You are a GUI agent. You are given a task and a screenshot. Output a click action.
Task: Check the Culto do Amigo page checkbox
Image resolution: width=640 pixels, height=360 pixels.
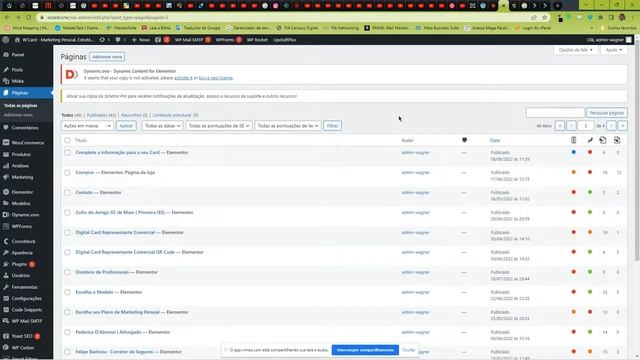(67, 213)
